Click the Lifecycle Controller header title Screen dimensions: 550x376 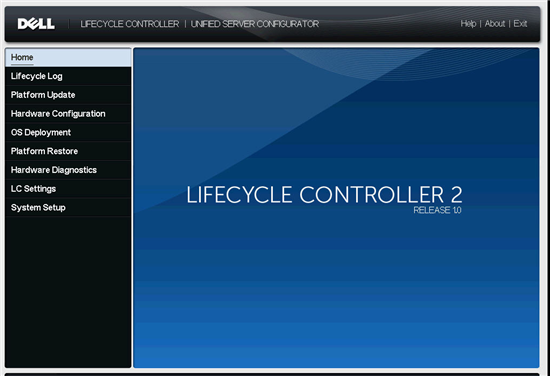130,24
